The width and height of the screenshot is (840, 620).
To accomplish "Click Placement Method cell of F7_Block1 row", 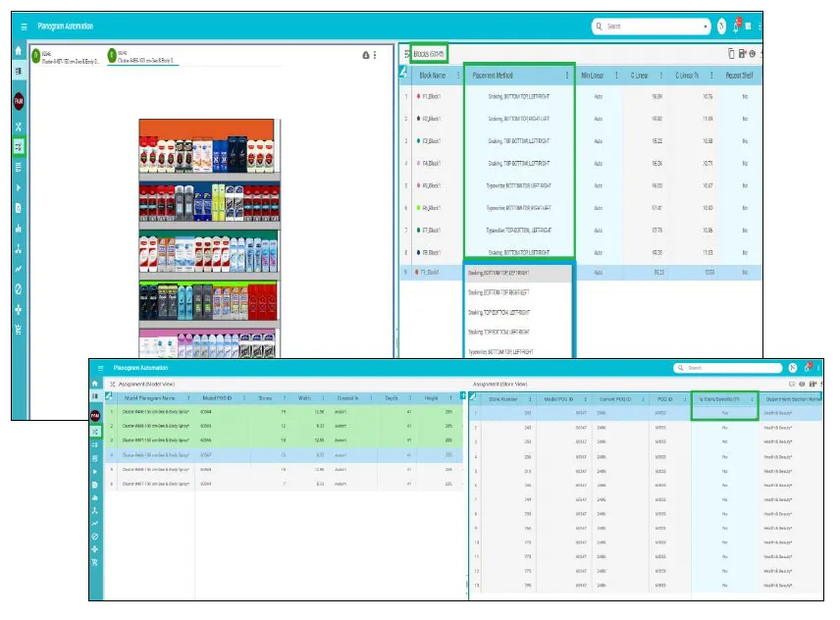I will click(518, 231).
